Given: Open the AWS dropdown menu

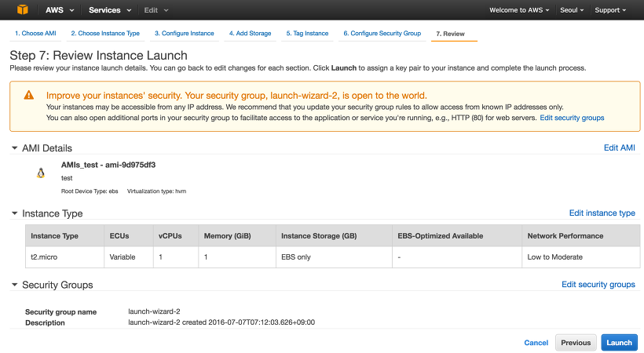Looking at the screenshot, I should [60, 10].
